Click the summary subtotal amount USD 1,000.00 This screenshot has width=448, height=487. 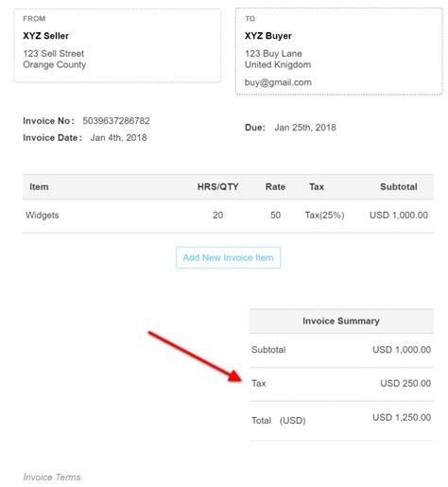[402, 350]
